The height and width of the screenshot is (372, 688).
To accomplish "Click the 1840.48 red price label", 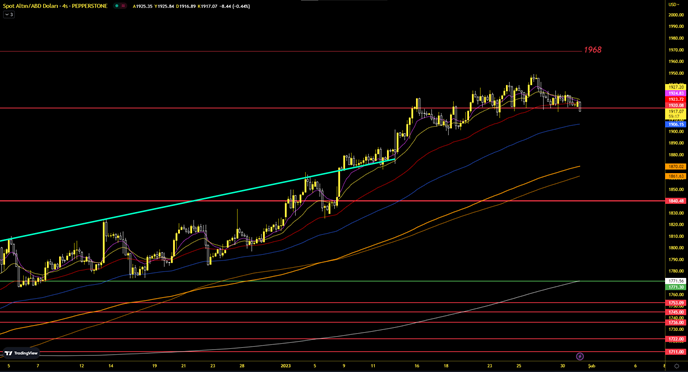I will tap(676, 201).
